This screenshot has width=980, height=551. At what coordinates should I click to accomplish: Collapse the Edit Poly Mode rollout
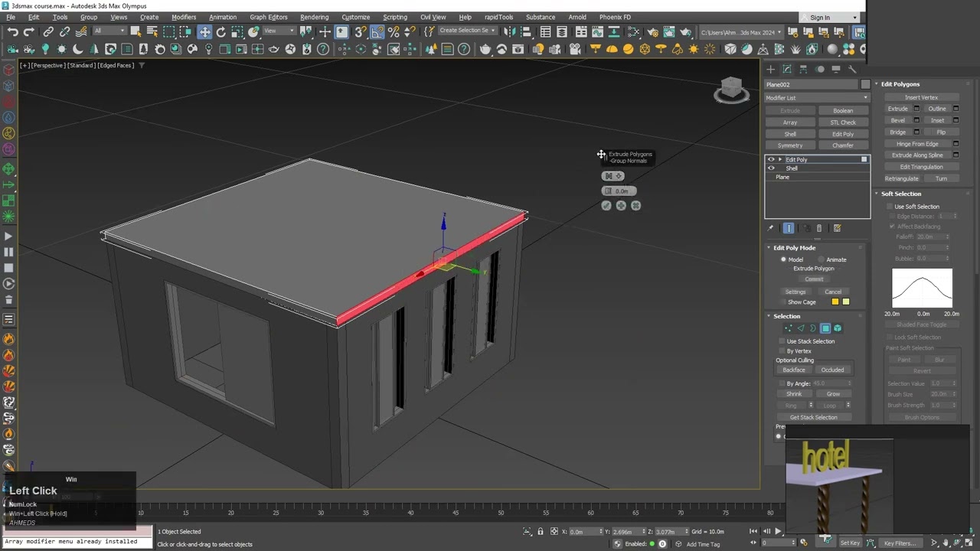coord(794,248)
